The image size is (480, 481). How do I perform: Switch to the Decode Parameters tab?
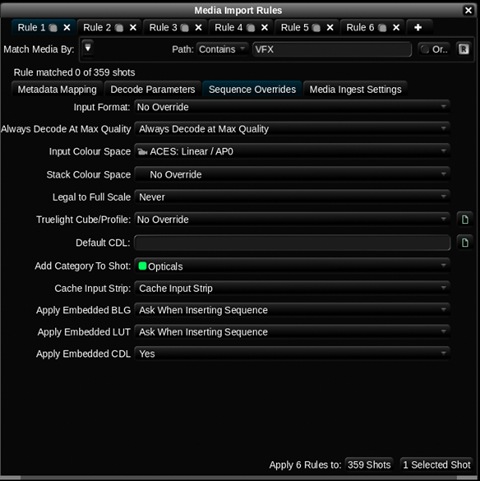click(153, 89)
